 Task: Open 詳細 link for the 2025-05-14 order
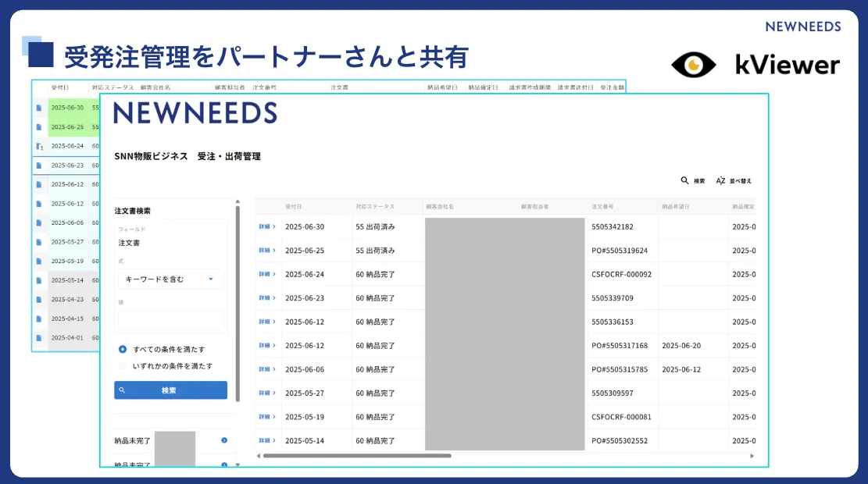[x=267, y=440]
